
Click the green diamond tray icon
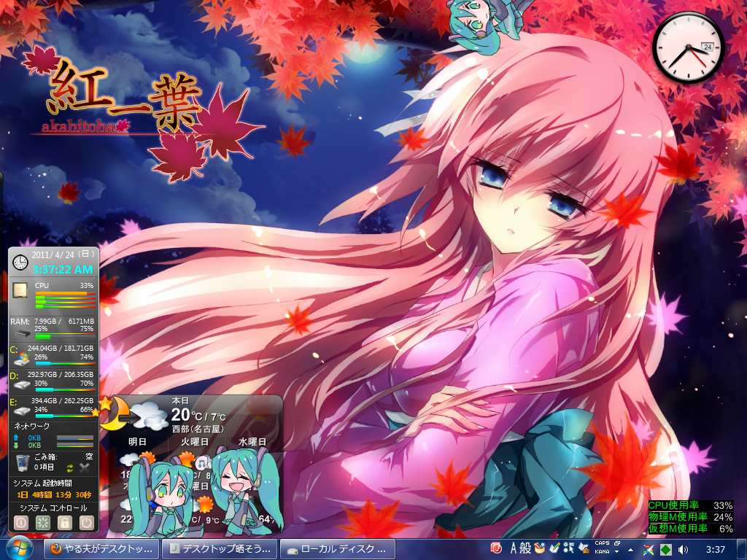(665, 550)
